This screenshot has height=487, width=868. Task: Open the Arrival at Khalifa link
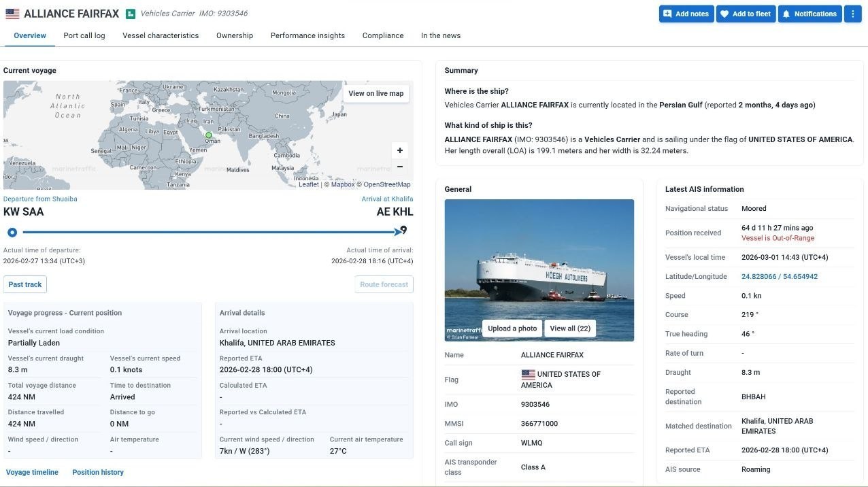pos(387,199)
